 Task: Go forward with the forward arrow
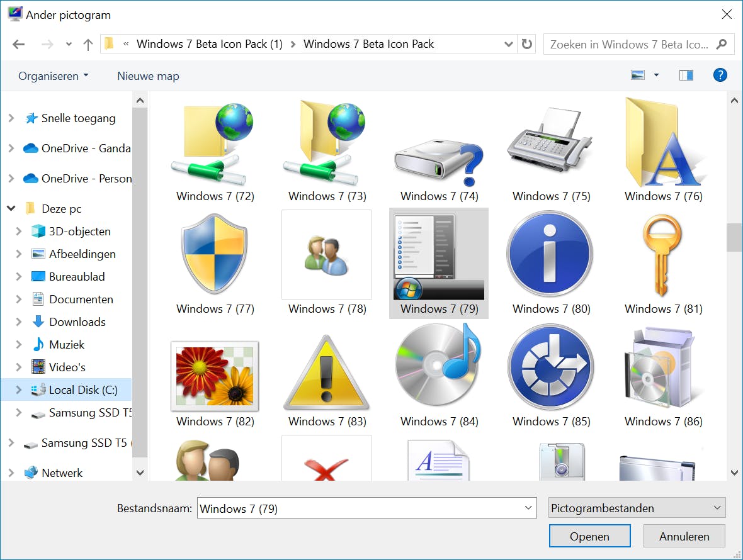pyautogui.click(x=47, y=45)
